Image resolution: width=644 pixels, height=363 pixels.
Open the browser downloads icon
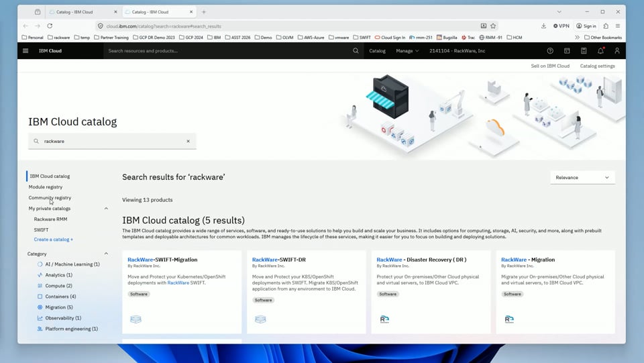tap(543, 26)
